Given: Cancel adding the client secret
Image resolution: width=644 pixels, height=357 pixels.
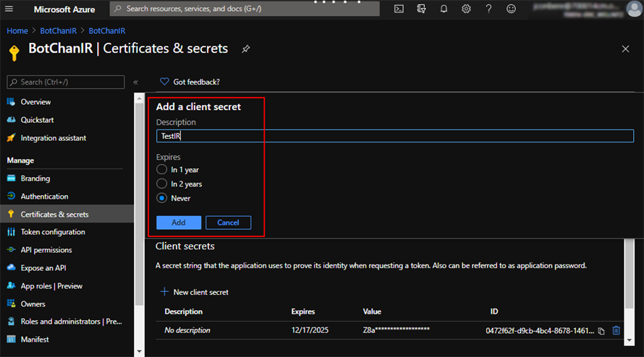Looking at the screenshot, I should click(x=228, y=223).
